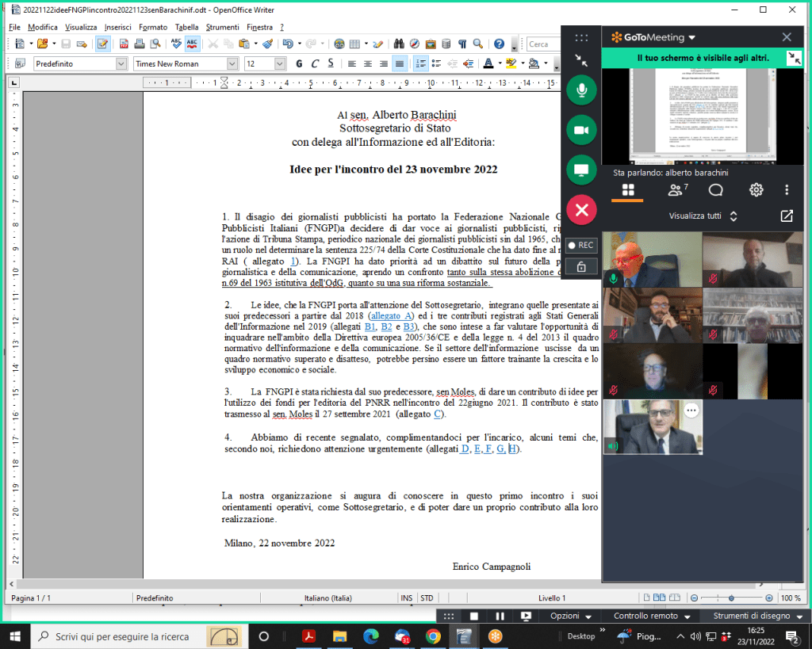The width and height of the screenshot is (812, 649).
Task: Click the REC recording button
Action: coord(581,246)
